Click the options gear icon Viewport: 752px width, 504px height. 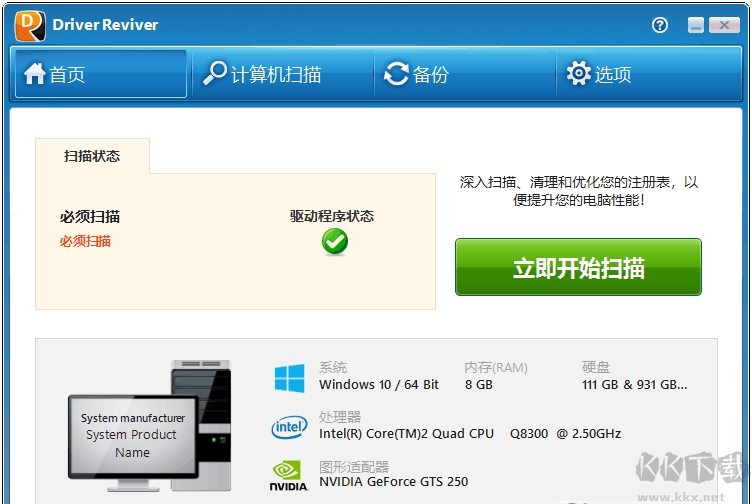[x=578, y=73]
